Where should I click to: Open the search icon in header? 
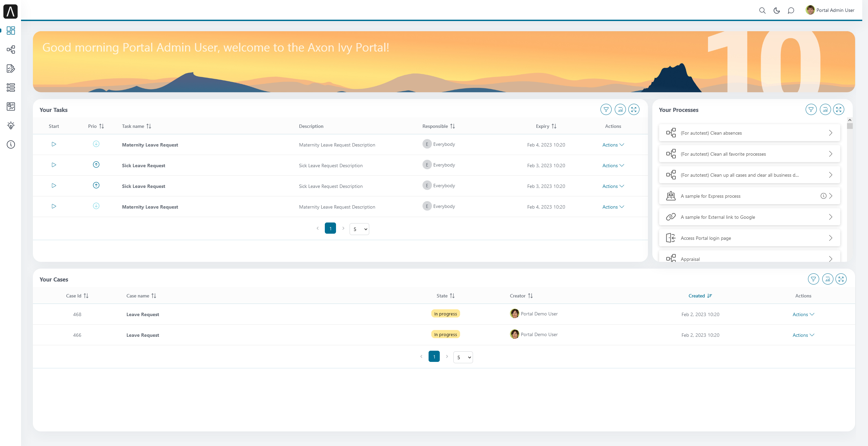[x=762, y=11]
